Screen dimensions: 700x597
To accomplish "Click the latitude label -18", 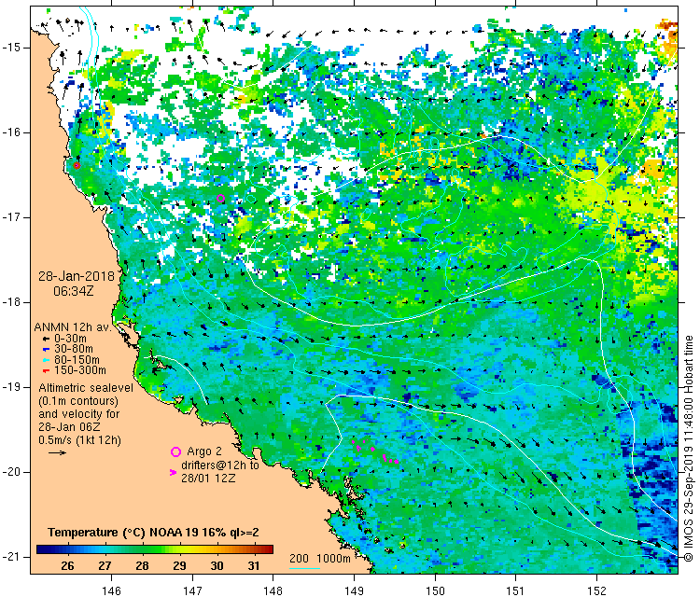I will click(10, 302).
